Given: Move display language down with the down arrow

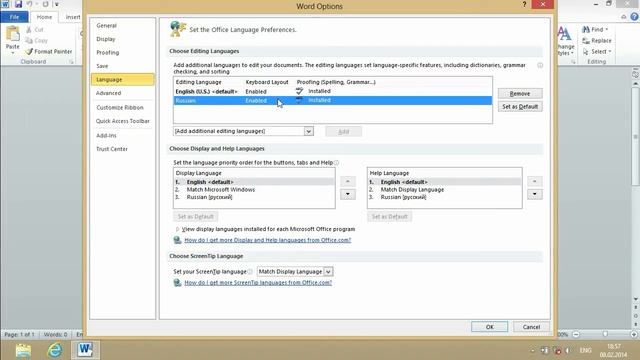Looking at the screenshot, I should point(348,194).
